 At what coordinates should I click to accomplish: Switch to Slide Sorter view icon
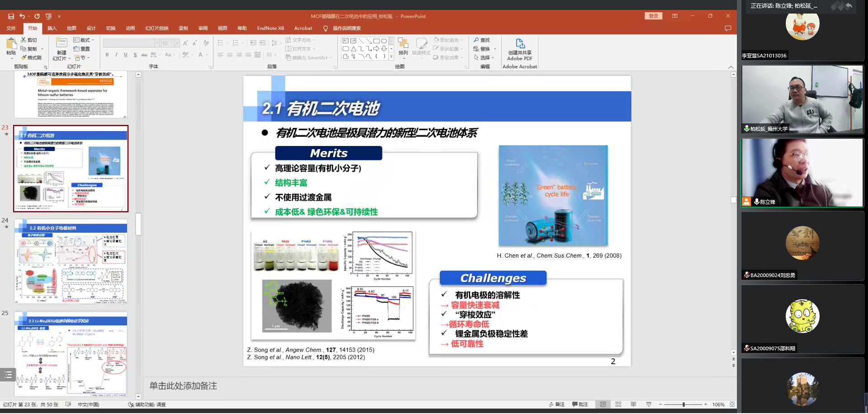coord(618,405)
